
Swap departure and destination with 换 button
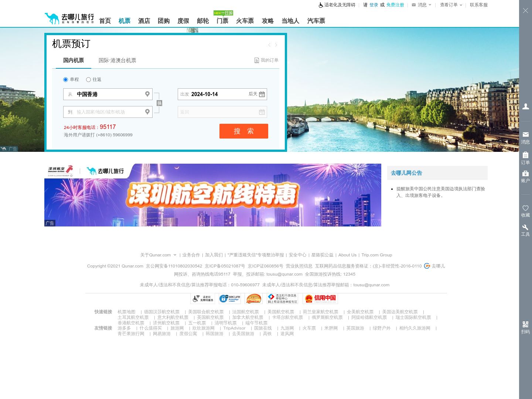[x=159, y=103]
